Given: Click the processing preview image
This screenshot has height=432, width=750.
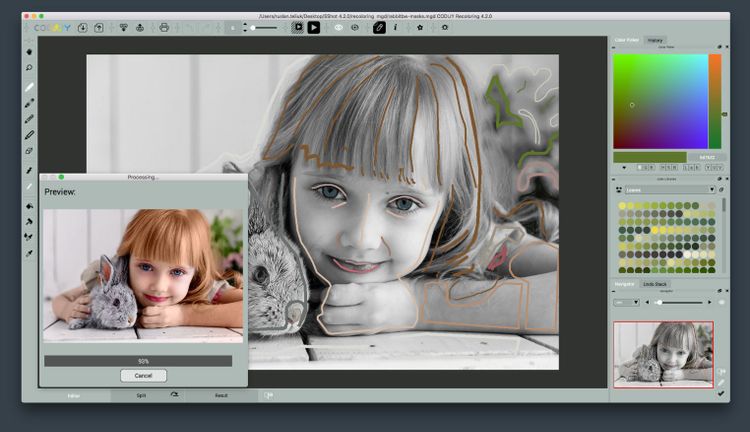Looking at the screenshot, I should click(x=143, y=276).
